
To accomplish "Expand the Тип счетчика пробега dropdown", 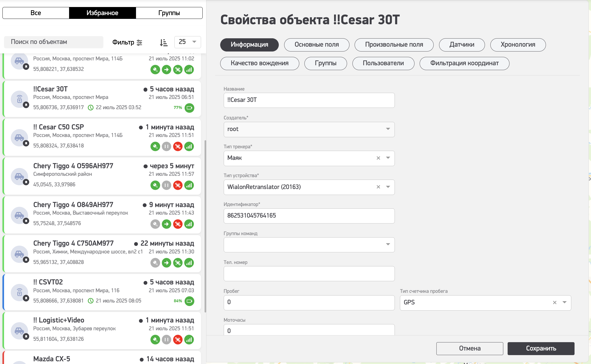I will click(565, 302).
